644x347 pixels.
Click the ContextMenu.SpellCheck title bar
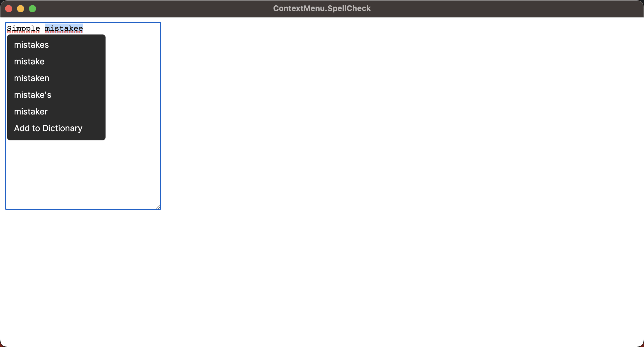(x=322, y=8)
